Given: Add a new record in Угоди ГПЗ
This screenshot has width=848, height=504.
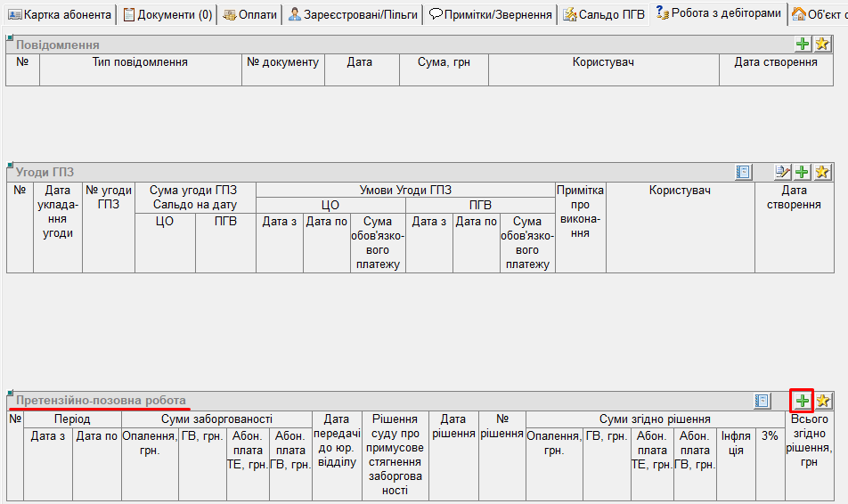Looking at the screenshot, I should [x=803, y=172].
